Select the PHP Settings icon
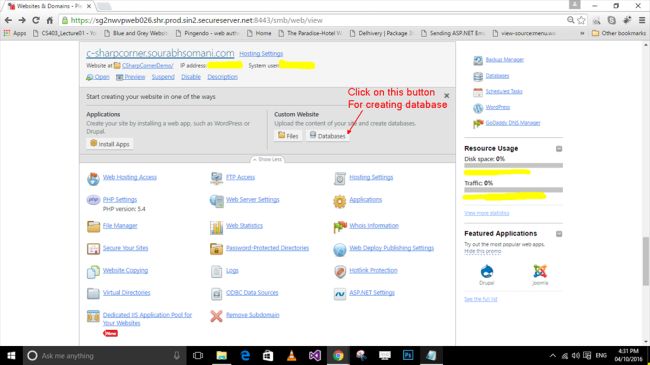The height and width of the screenshot is (365, 650). pos(93,200)
